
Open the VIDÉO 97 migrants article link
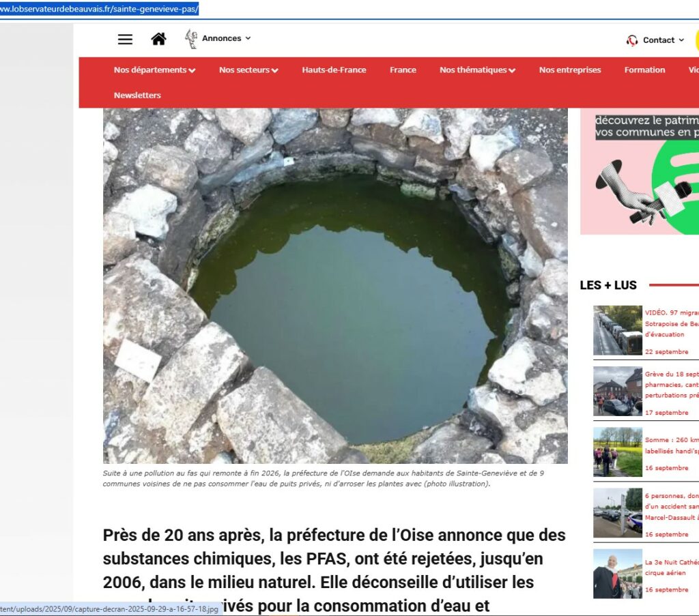pyautogui.click(x=672, y=323)
